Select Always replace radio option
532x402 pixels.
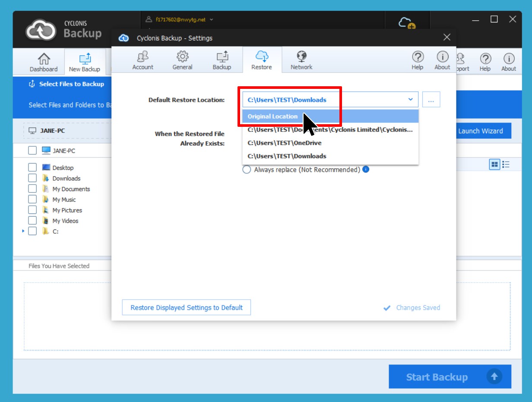(247, 170)
